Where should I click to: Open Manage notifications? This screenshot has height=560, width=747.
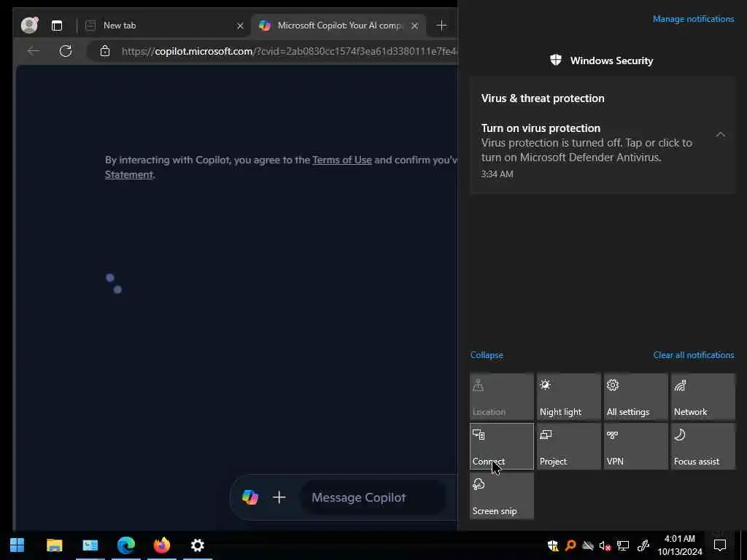coord(693,19)
